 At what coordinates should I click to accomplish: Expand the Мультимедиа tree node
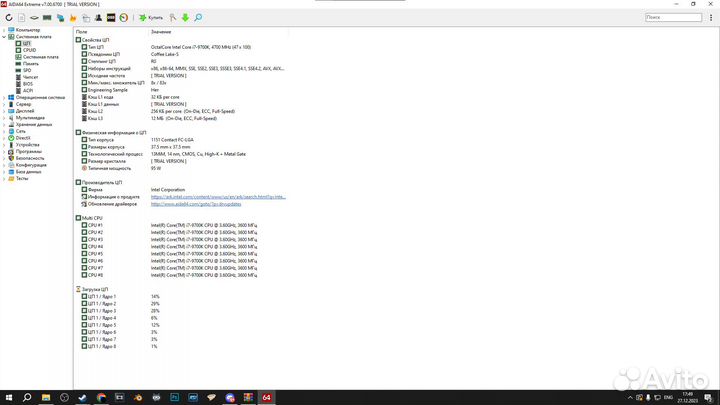[x=4, y=118]
